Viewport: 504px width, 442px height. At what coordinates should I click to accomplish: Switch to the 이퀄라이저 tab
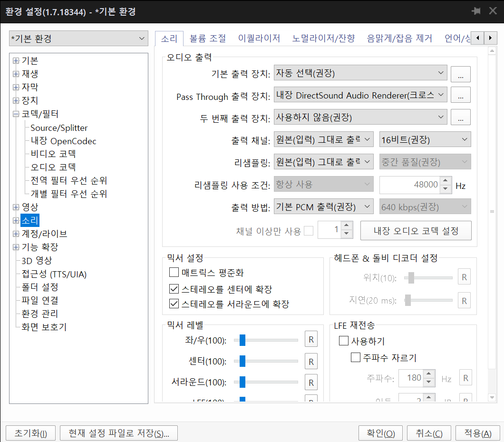[259, 39]
